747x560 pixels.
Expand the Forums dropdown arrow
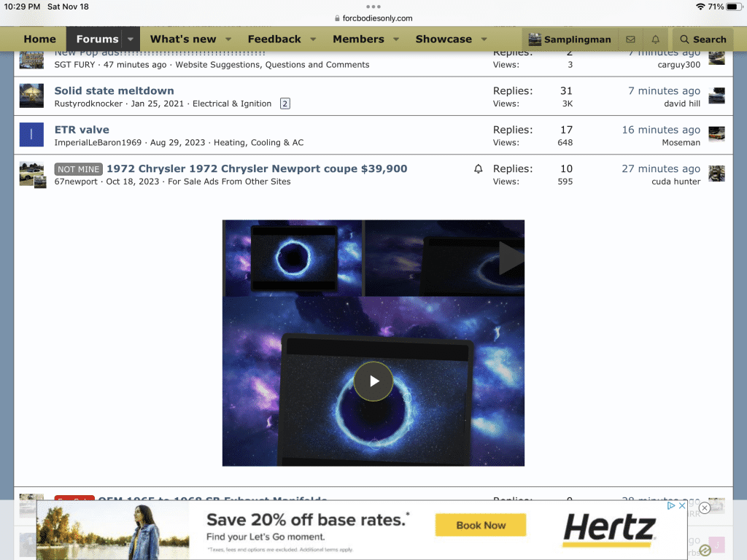131,39
